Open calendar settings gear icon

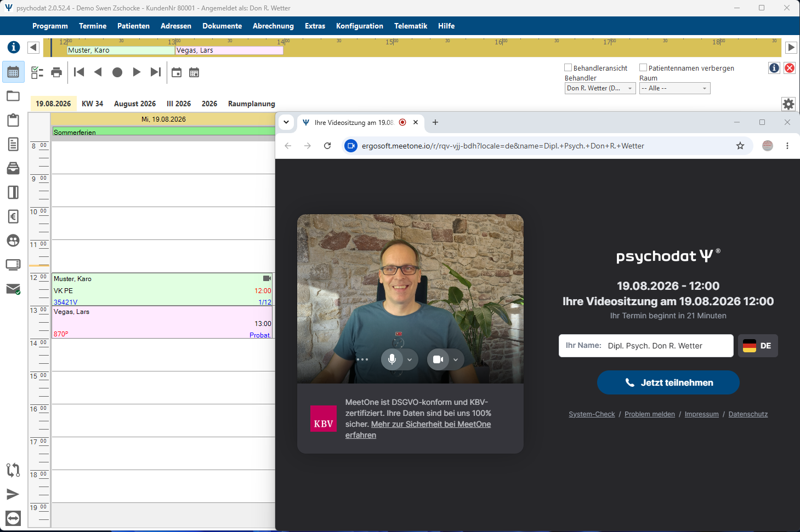coord(788,104)
